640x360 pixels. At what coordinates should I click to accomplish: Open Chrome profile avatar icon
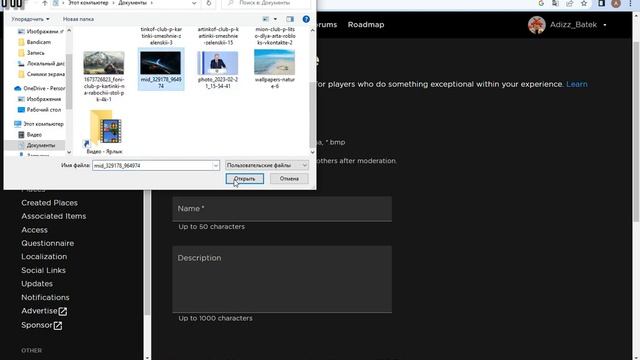[x=616, y=3]
